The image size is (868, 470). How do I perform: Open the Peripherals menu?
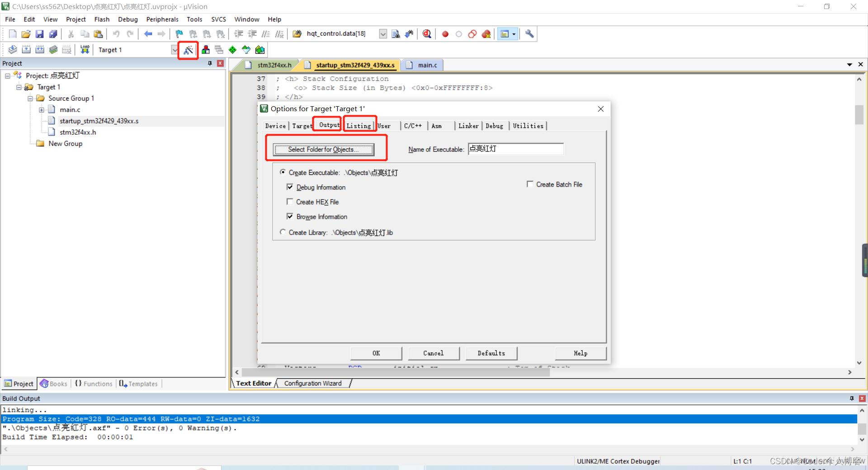pos(162,19)
